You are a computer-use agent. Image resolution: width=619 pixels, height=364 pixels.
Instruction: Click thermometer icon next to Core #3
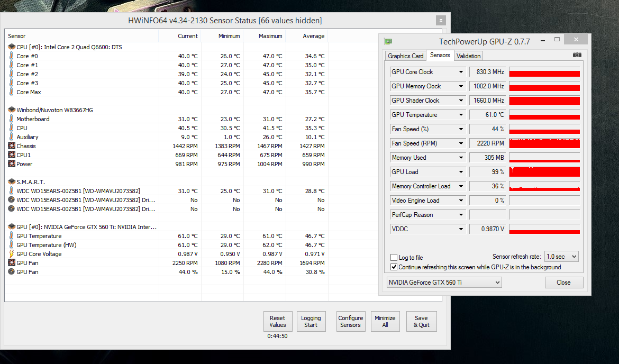pyautogui.click(x=12, y=83)
